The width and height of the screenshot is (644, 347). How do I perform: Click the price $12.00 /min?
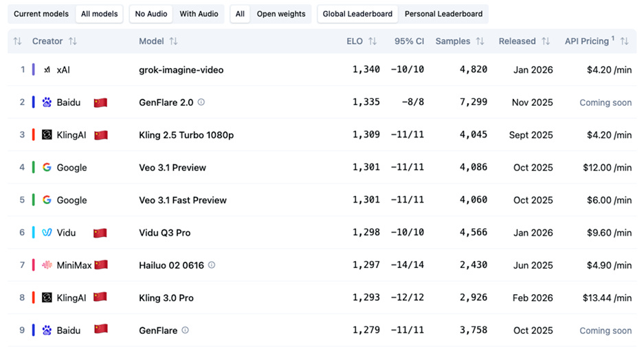coord(607,168)
